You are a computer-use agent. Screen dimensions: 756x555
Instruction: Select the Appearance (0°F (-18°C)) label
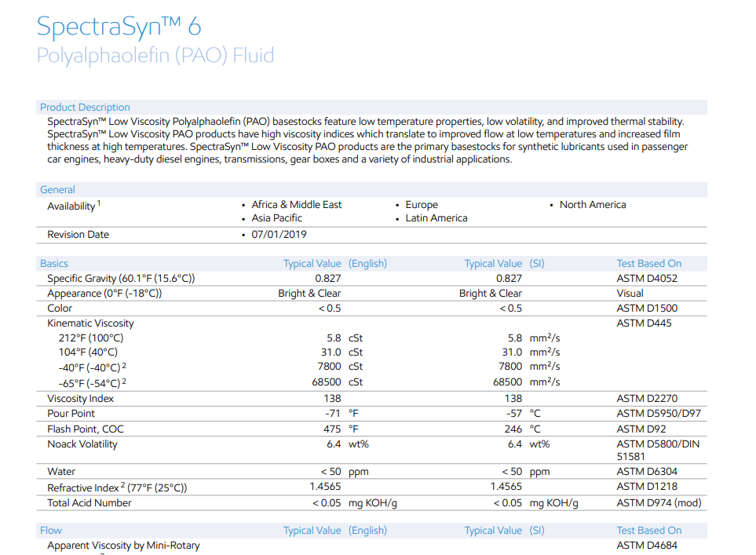tap(104, 293)
